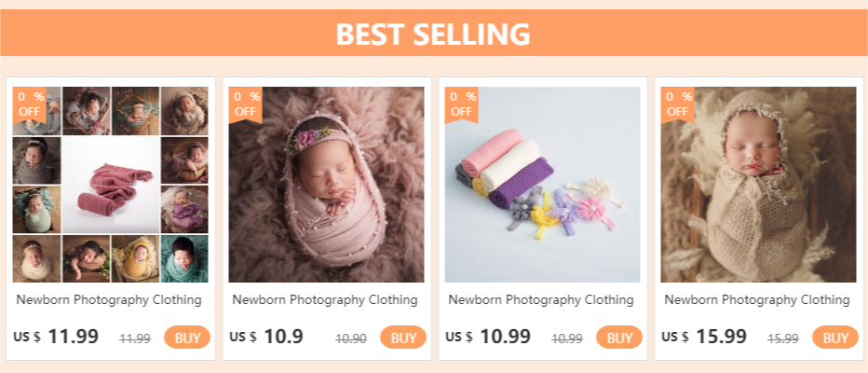The image size is (868, 373).
Task: Open first product's Newborn Photography Clothing title
Action: click(110, 300)
